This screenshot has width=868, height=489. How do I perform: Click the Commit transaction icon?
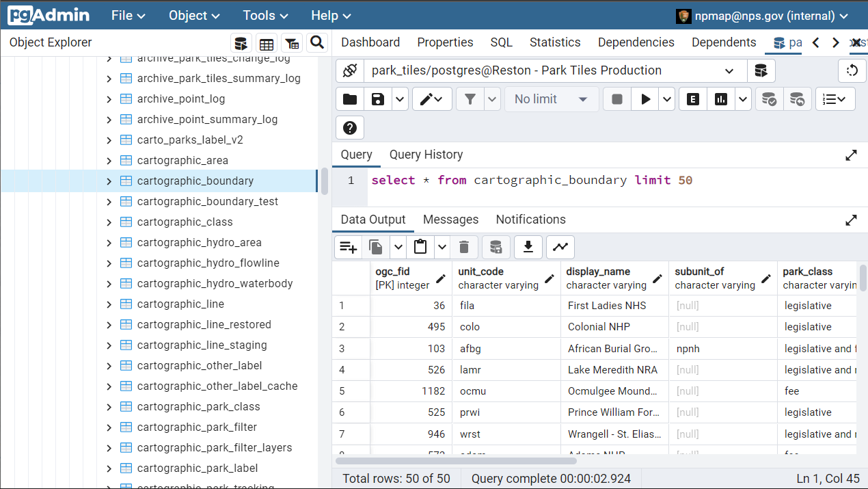pos(769,99)
